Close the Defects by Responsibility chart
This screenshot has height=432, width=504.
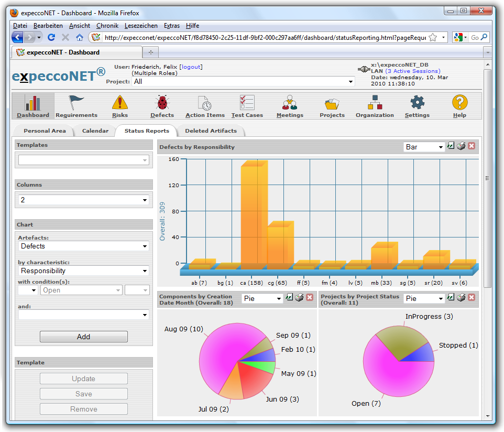[x=472, y=146]
